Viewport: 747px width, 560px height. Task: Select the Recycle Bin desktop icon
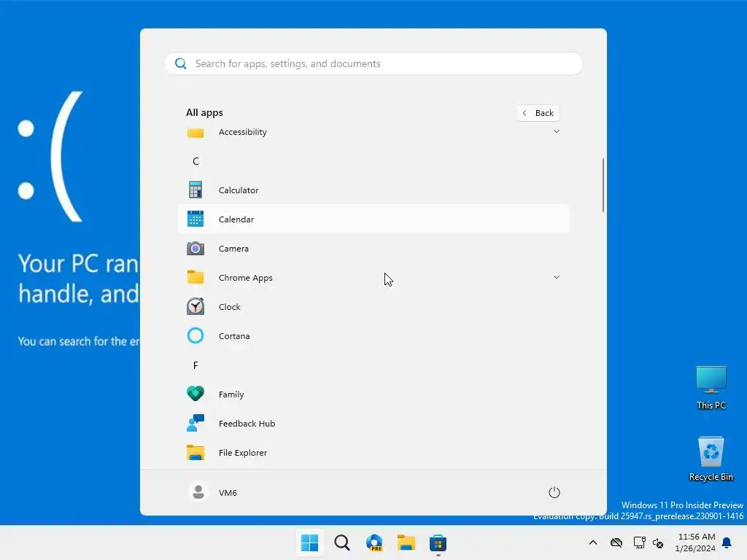(711, 459)
